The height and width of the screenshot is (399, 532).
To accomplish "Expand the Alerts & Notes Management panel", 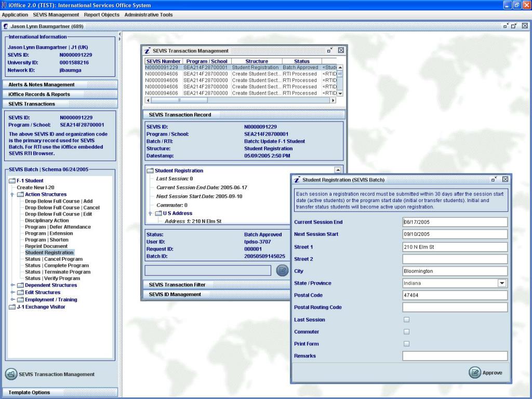I will click(60, 85).
